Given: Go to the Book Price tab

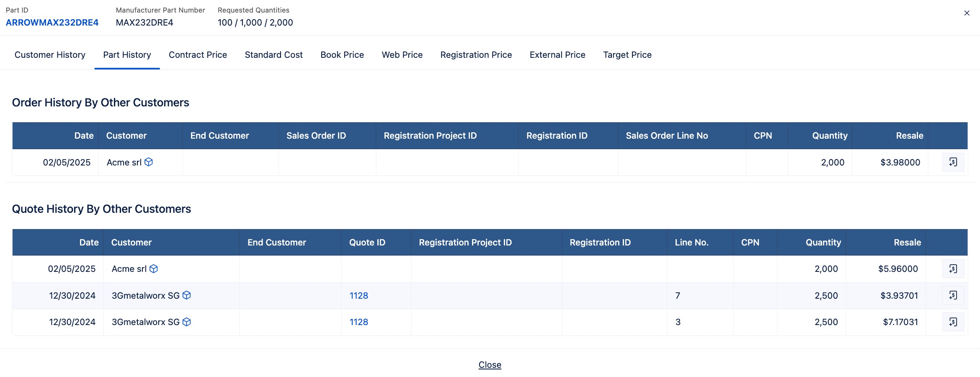Looking at the screenshot, I should tap(342, 55).
